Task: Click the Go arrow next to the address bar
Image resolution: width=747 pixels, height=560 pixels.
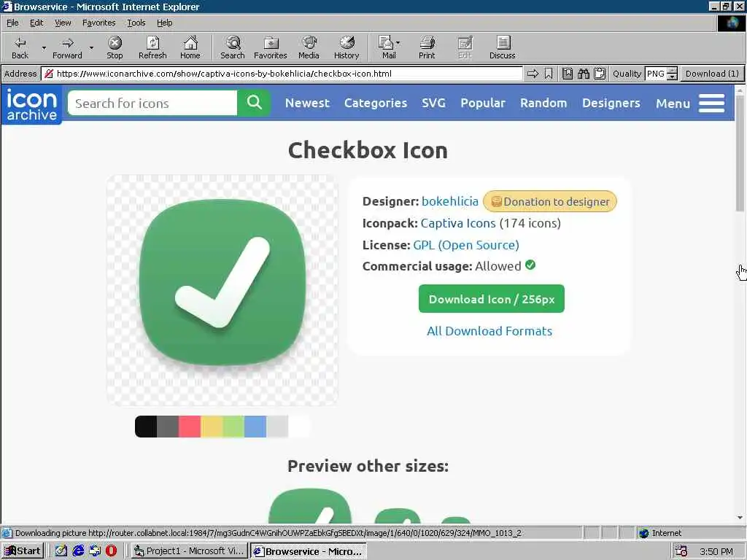Action: coord(533,74)
